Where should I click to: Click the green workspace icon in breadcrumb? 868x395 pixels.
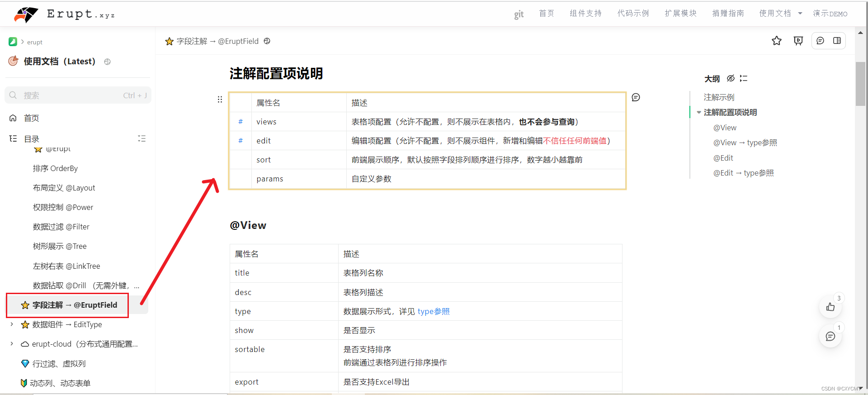pyautogui.click(x=13, y=42)
